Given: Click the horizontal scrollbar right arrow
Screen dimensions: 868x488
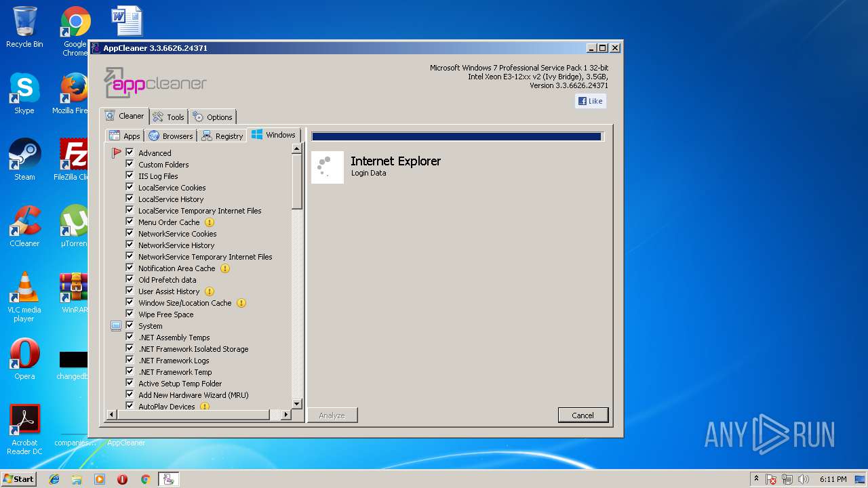Looking at the screenshot, I should pyautogui.click(x=286, y=414).
